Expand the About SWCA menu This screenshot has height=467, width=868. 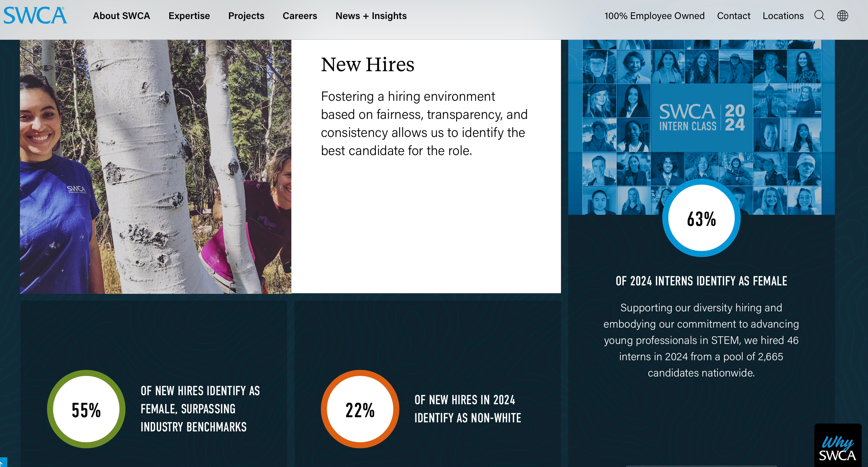tap(121, 16)
